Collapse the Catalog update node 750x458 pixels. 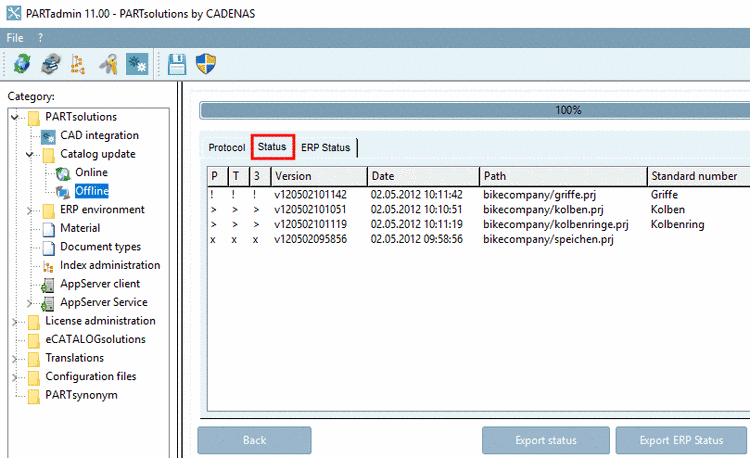tap(30, 154)
